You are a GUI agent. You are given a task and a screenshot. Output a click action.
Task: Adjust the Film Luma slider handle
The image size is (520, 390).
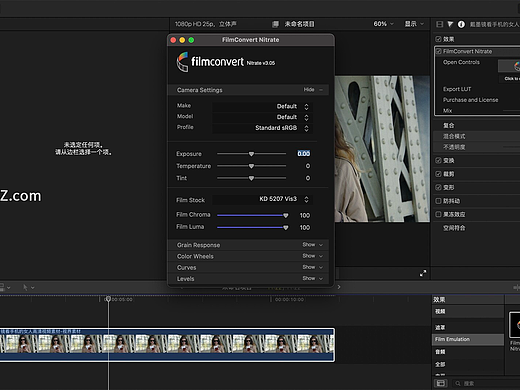pyautogui.click(x=286, y=228)
